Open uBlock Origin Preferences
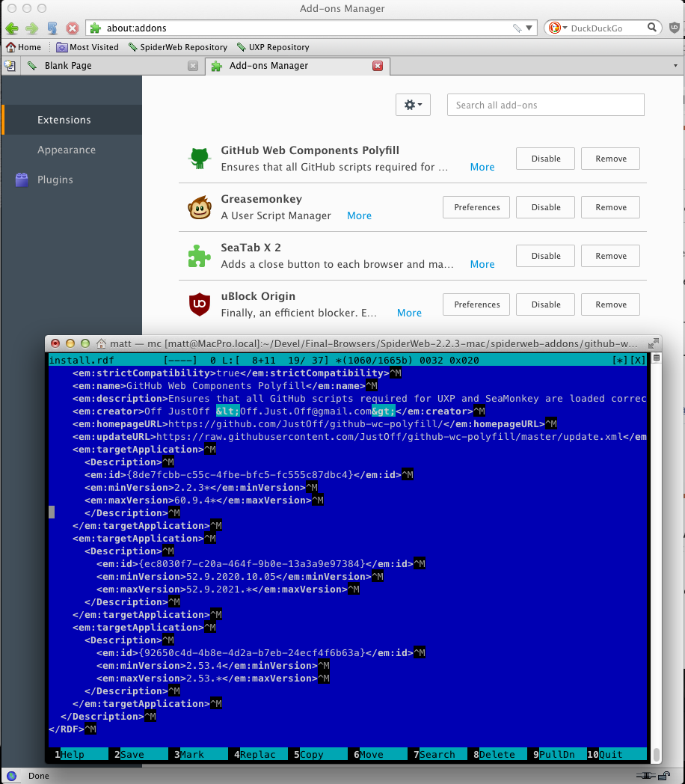The height and width of the screenshot is (784, 685). (476, 304)
